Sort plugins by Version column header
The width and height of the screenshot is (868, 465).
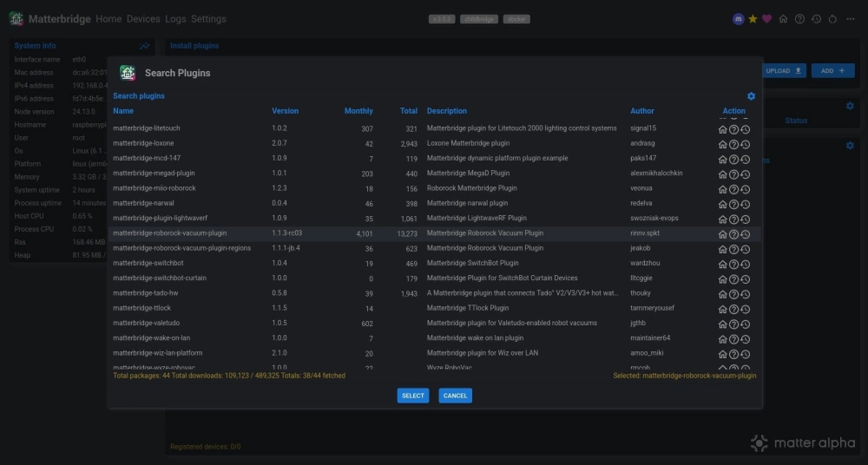[x=285, y=111]
